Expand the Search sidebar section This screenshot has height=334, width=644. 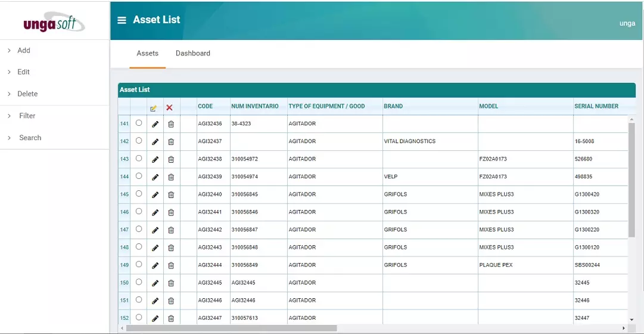click(x=30, y=138)
